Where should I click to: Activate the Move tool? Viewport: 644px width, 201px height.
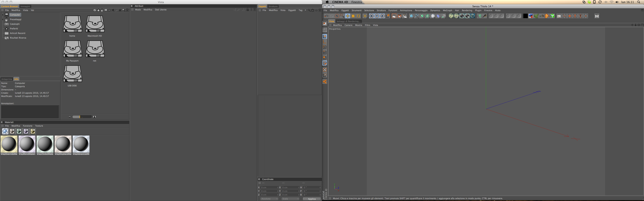pos(348,16)
